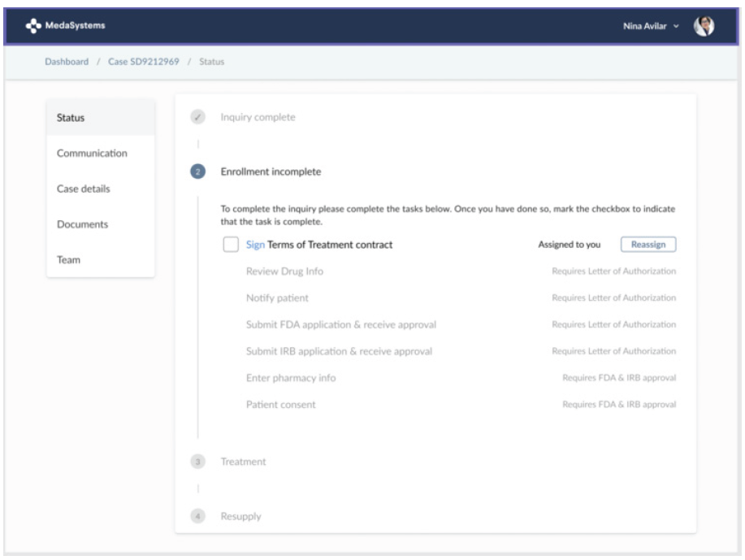745x560 pixels.
Task: Click the step 2 Enrollment circle icon
Action: point(197,172)
